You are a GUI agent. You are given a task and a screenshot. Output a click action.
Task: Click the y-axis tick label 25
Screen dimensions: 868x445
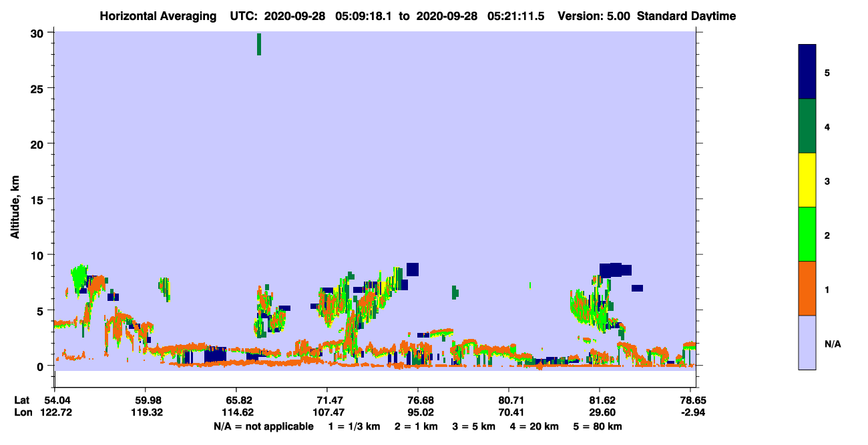[x=38, y=88]
